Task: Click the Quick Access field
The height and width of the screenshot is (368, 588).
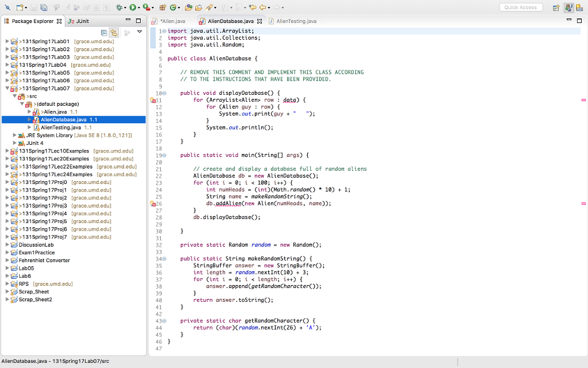Action: click(x=521, y=7)
